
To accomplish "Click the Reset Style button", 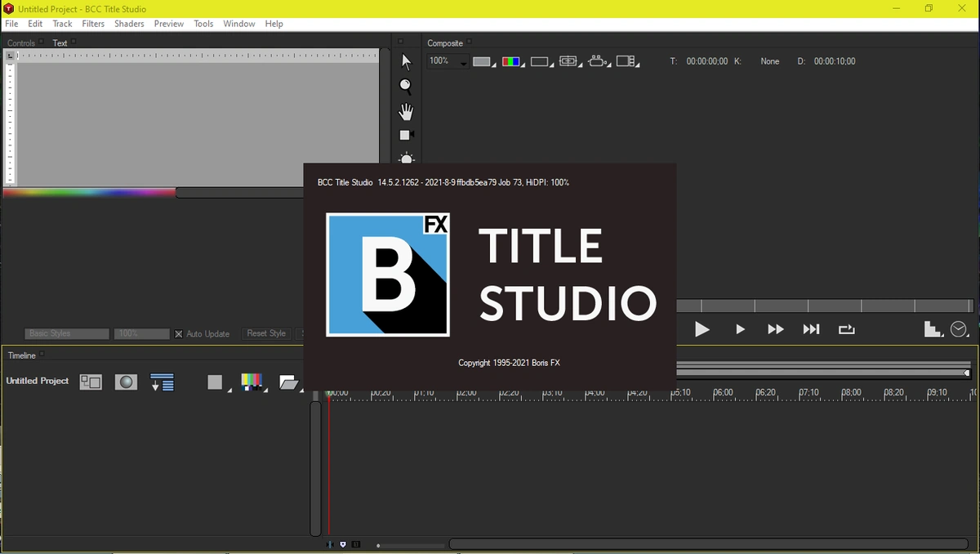I will (266, 333).
